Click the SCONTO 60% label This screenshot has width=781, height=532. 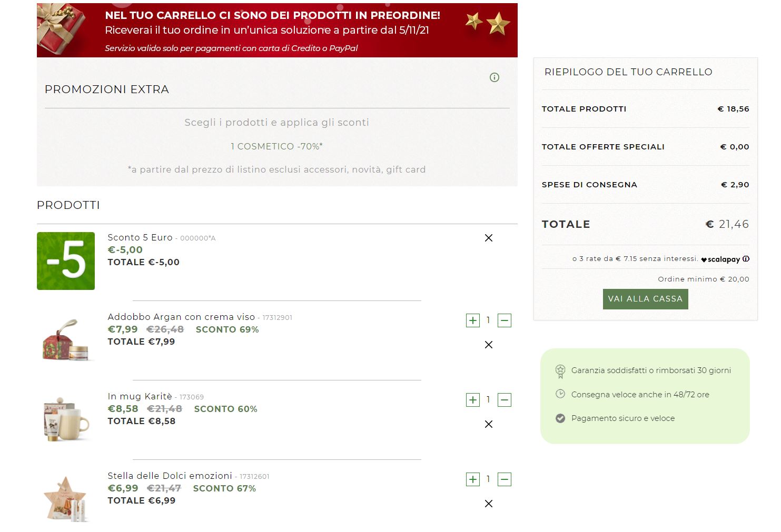226,409
